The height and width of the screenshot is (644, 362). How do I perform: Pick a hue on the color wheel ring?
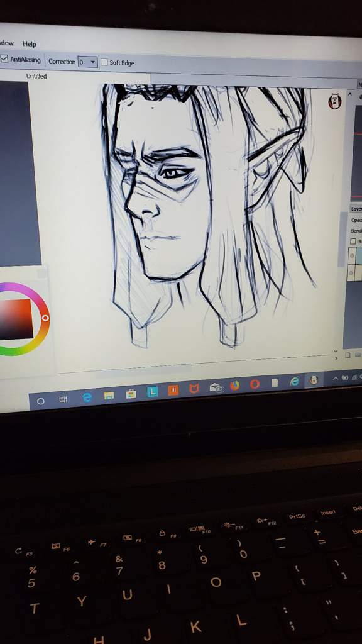(x=45, y=318)
